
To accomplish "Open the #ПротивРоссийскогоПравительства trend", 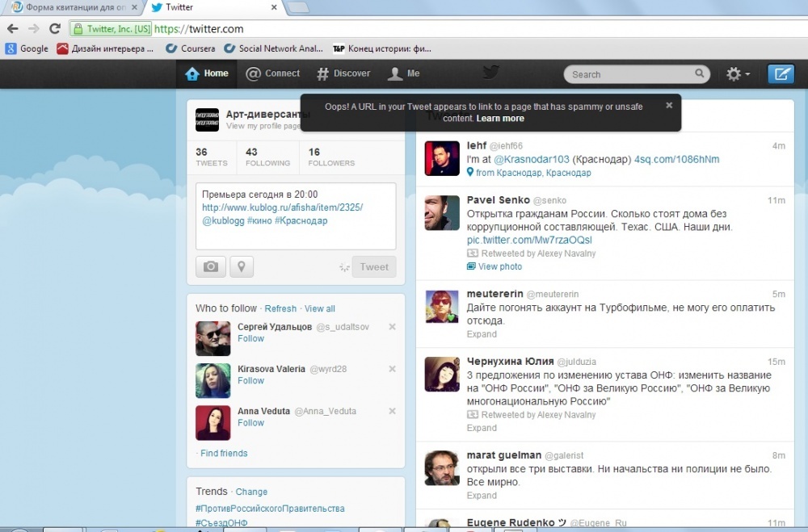I will coord(270,509).
